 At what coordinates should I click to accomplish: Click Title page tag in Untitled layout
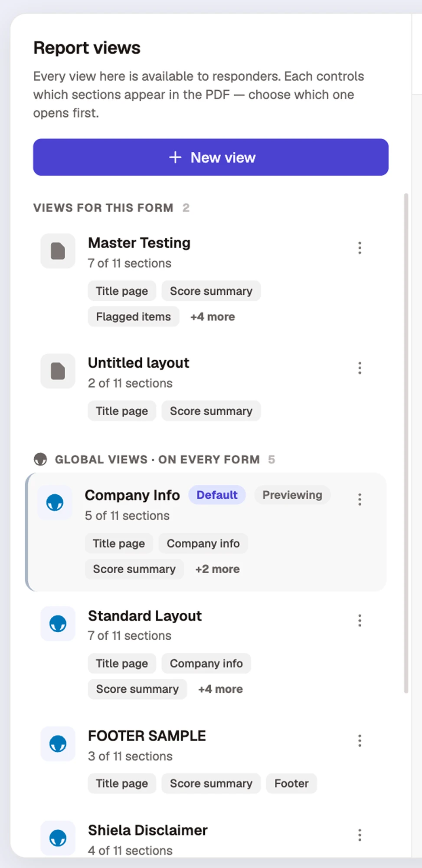(x=122, y=411)
